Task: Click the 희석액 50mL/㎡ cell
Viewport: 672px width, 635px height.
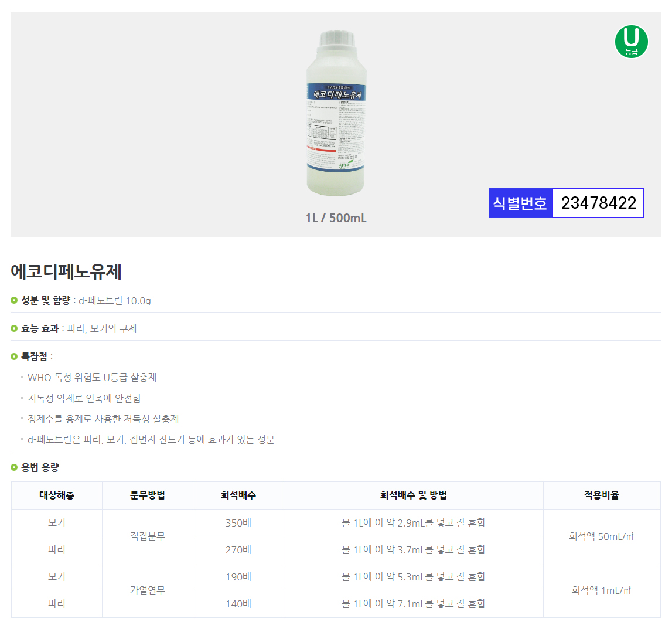Action: 602,536
